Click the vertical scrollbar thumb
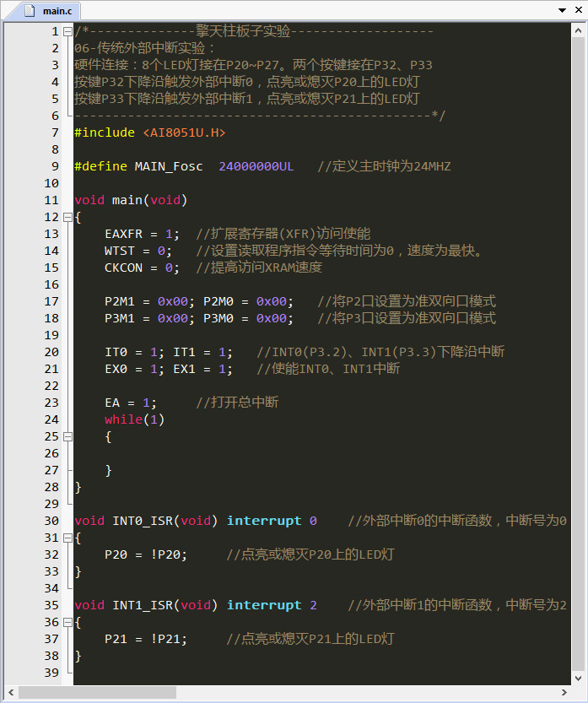The height and width of the screenshot is (703, 588). [578, 354]
